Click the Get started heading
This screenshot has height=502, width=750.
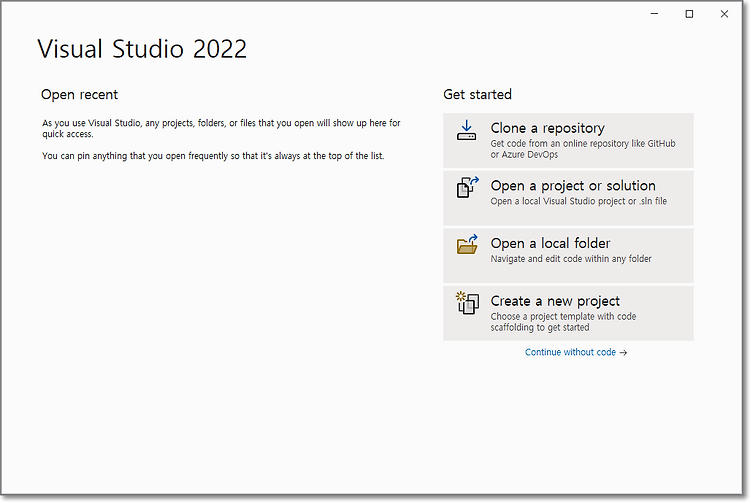(477, 94)
